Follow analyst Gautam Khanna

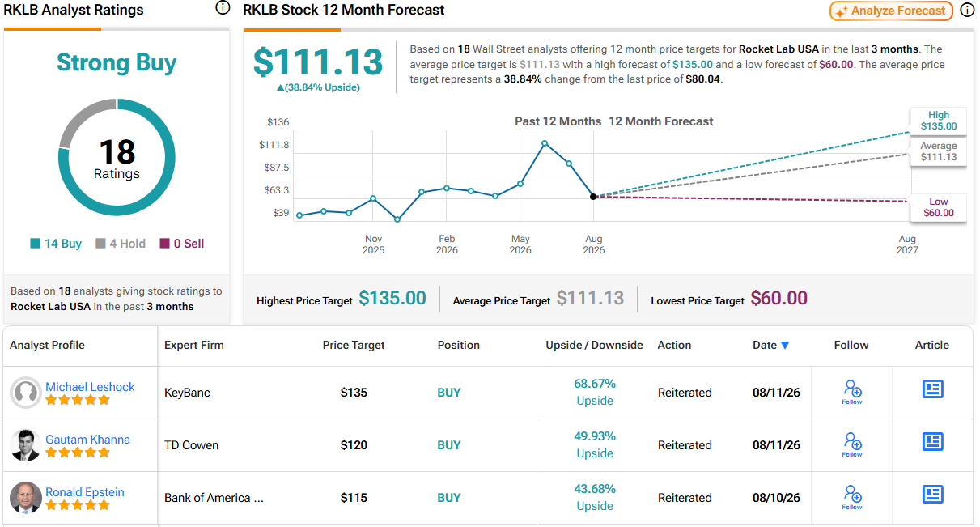pyautogui.click(x=851, y=444)
